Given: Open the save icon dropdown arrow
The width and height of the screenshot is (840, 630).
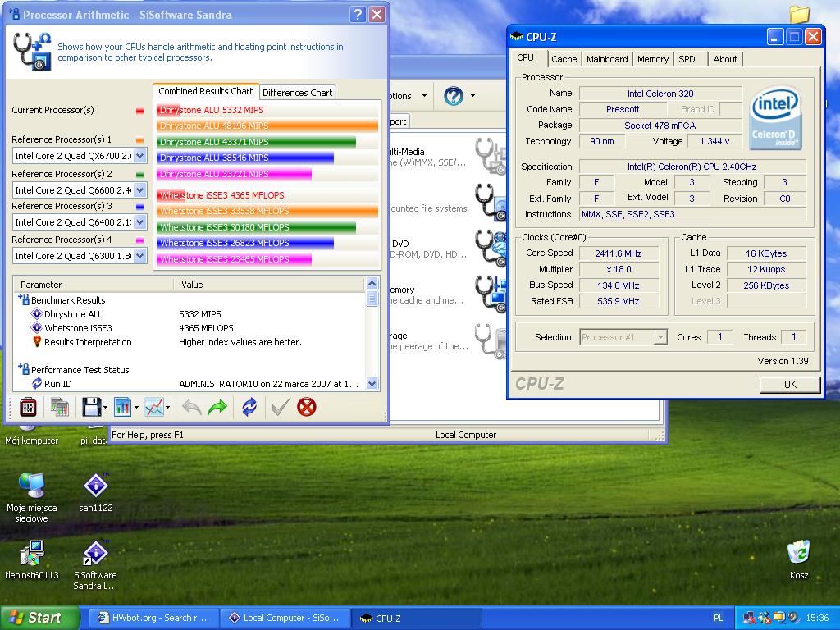Looking at the screenshot, I should pyautogui.click(x=105, y=408).
